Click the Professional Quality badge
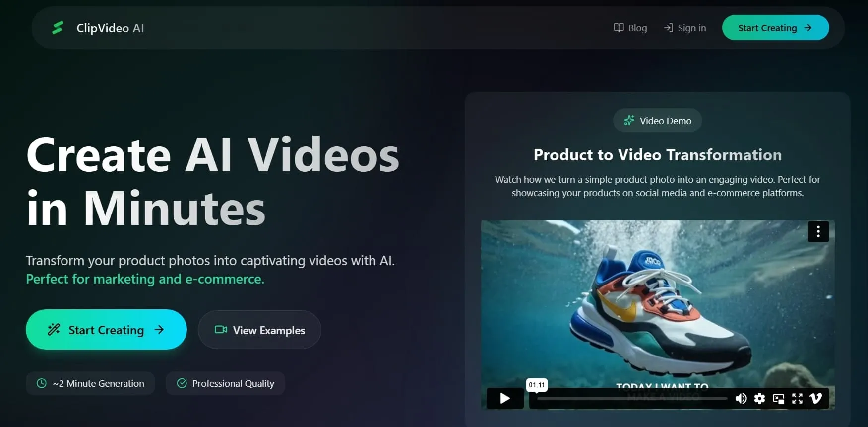The height and width of the screenshot is (427, 868). pos(226,383)
